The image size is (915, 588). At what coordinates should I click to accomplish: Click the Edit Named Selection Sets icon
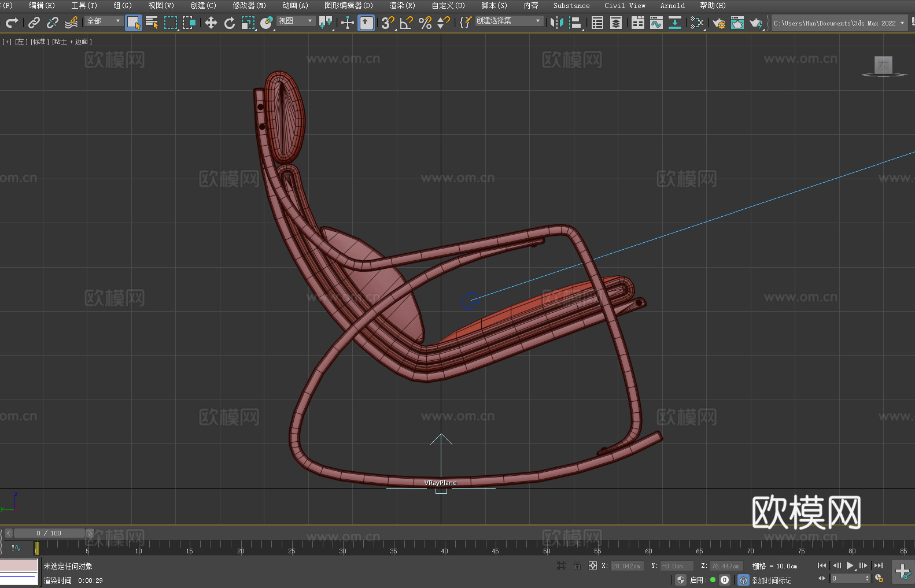(466, 23)
